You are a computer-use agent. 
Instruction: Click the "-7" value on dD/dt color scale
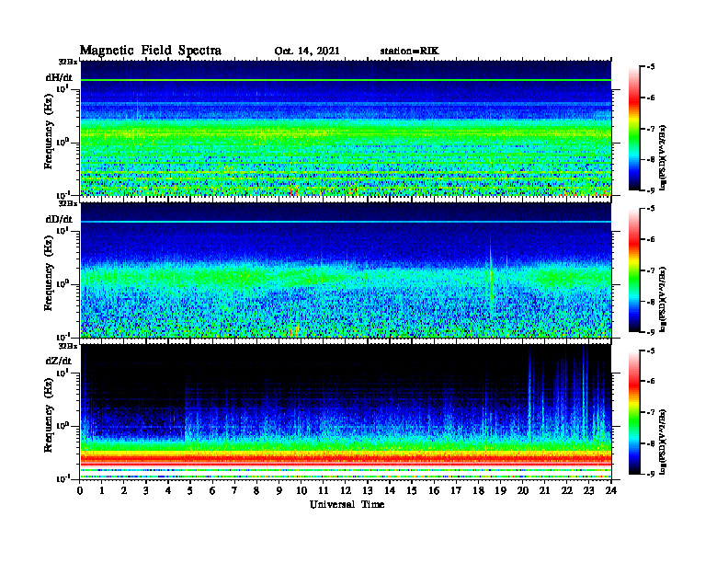[651, 270]
